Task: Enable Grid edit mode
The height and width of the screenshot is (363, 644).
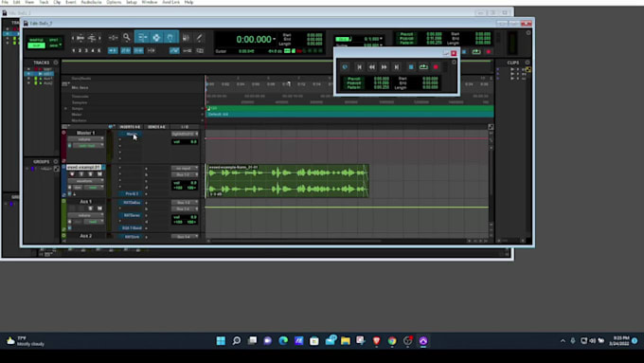Action: (54, 45)
